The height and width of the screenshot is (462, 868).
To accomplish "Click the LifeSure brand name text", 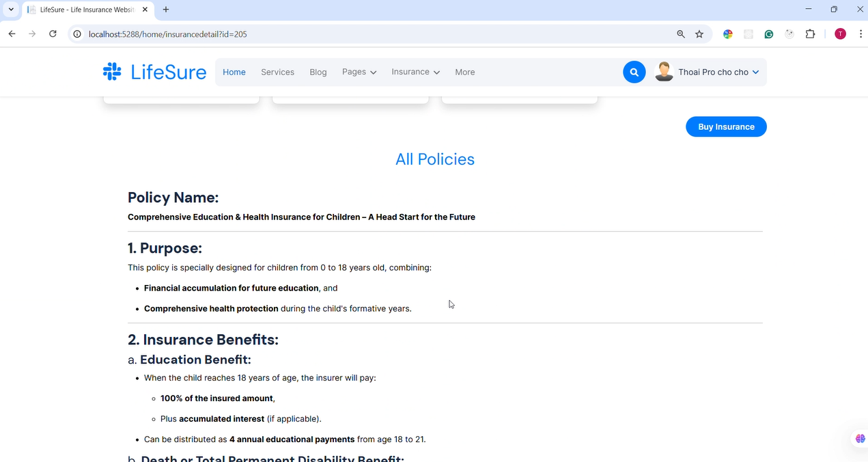I will [169, 72].
